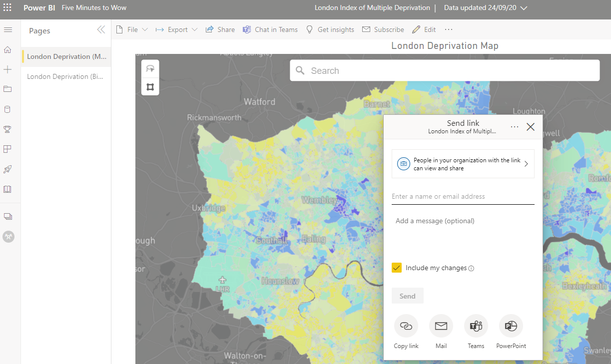Open the Browse folder icon in sidebar
Viewport: 611px width, 364px height.
(7, 89)
